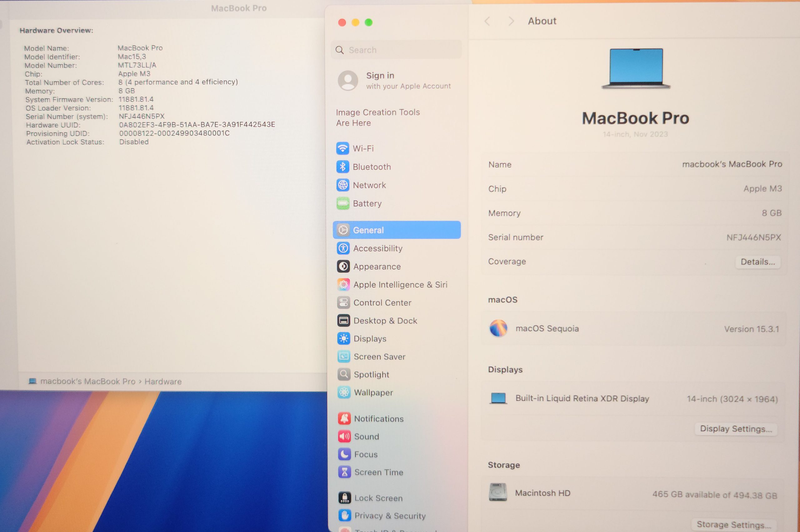Click the Notifications bell icon
Viewport: 800px width, 532px height.
tap(344, 418)
